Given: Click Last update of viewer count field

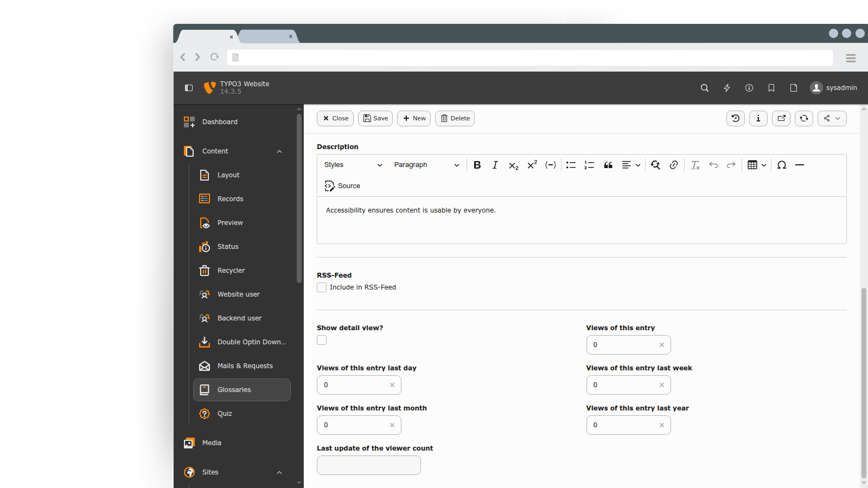Looking at the screenshot, I should (369, 465).
